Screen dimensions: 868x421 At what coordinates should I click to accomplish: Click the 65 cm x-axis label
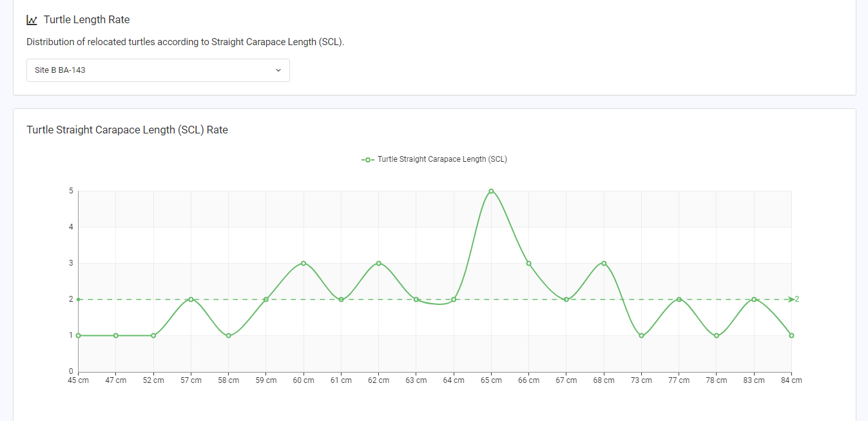(491, 380)
